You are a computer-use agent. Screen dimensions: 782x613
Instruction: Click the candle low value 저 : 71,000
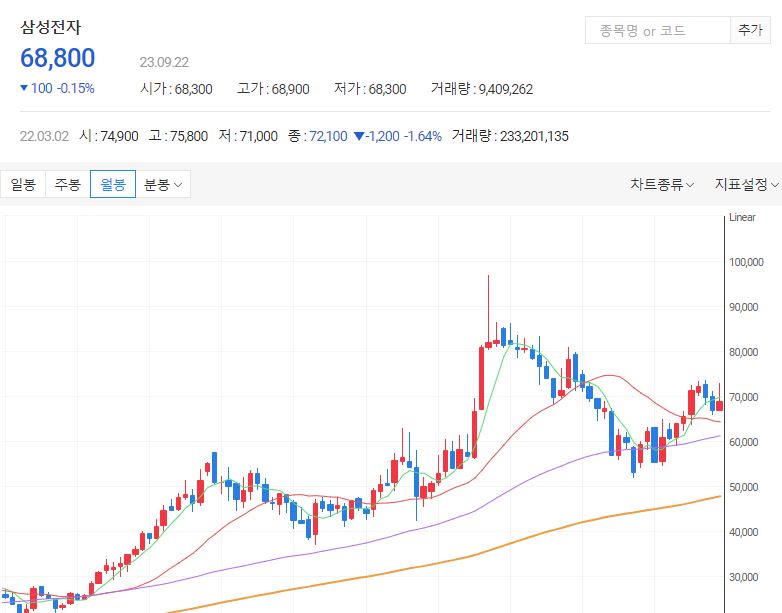click(x=248, y=136)
